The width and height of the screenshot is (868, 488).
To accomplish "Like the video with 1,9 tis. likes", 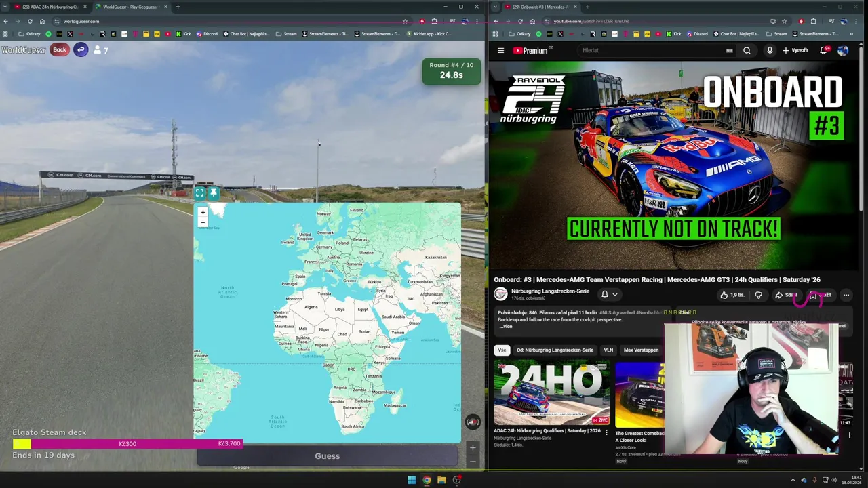I will (x=732, y=295).
